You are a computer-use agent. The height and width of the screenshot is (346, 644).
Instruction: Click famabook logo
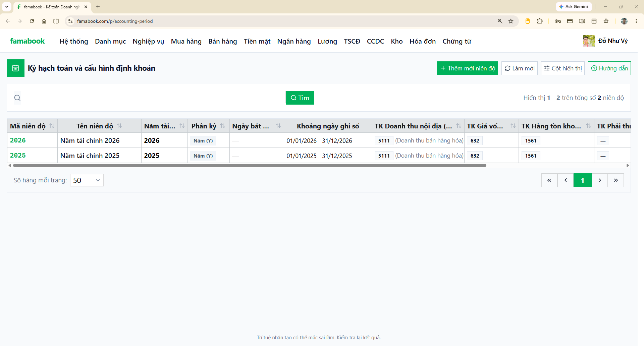(x=28, y=41)
